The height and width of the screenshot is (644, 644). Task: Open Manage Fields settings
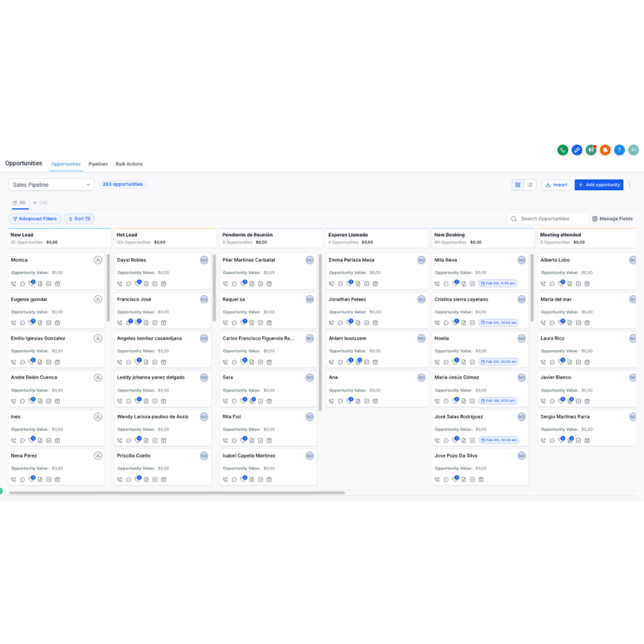tap(612, 219)
